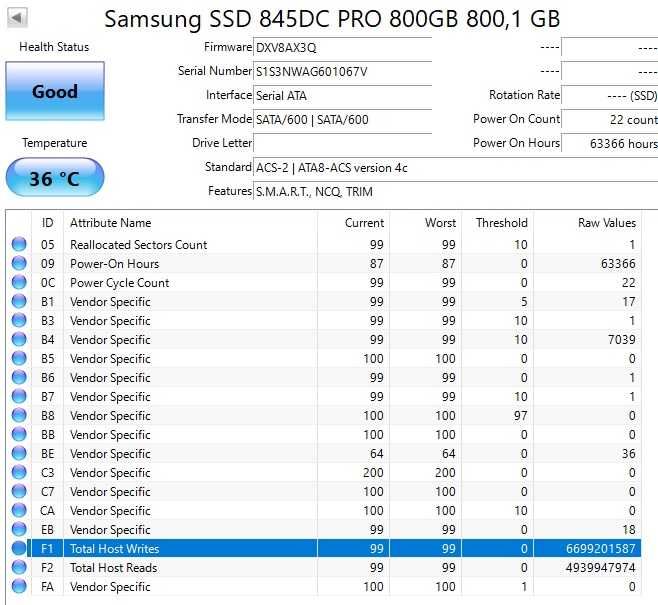The height and width of the screenshot is (605, 658).
Task: Click the Standard field ACS-2 ATA8-ACS
Action: click(x=456, y=167)
